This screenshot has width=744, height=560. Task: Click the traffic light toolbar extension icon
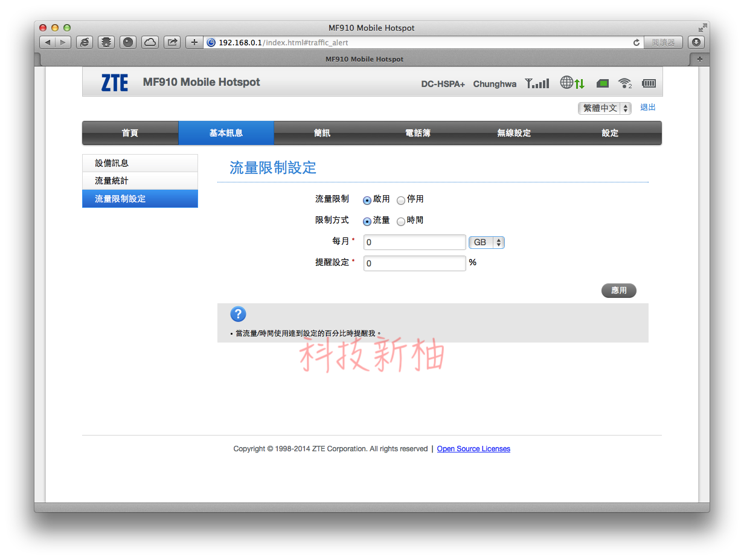coord(106,42)
